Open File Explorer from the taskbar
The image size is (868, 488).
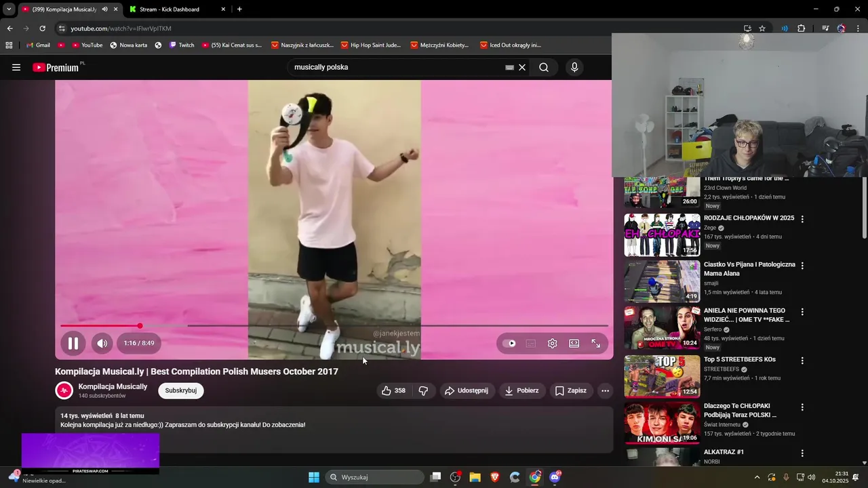pos(475,477)
